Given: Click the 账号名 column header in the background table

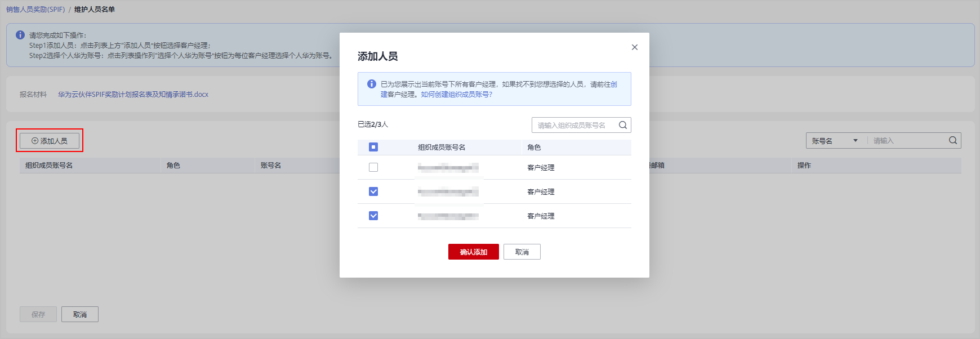Looking at the screenshot, I should tap(271, 166).
